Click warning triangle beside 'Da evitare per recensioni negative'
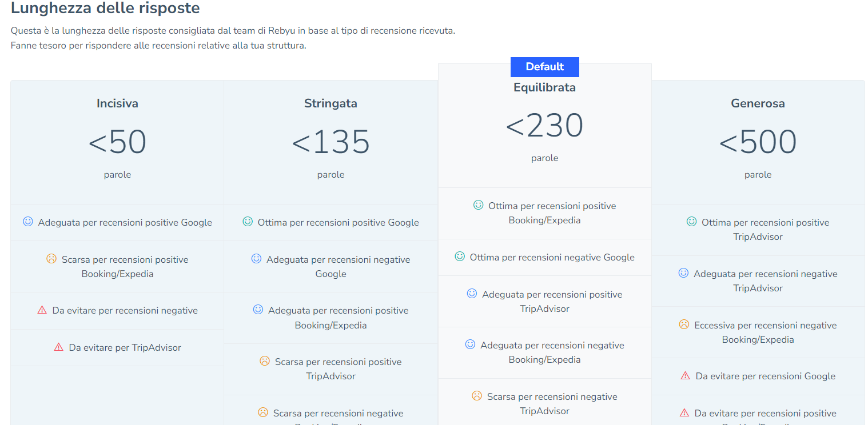Image resolution: width=868 pixels, height=425 pixels. pyautogui.click(x=42, y=310)
